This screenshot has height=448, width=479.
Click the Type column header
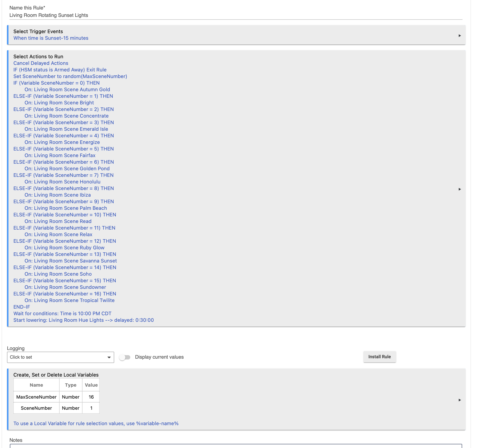tap(71, 385)
